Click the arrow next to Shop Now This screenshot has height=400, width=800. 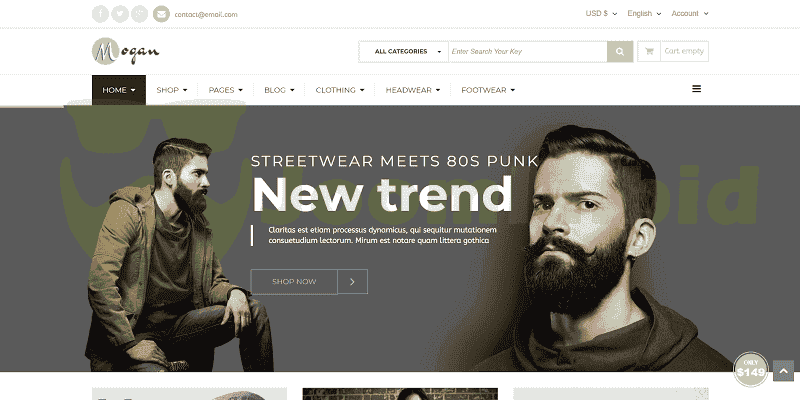352,282
